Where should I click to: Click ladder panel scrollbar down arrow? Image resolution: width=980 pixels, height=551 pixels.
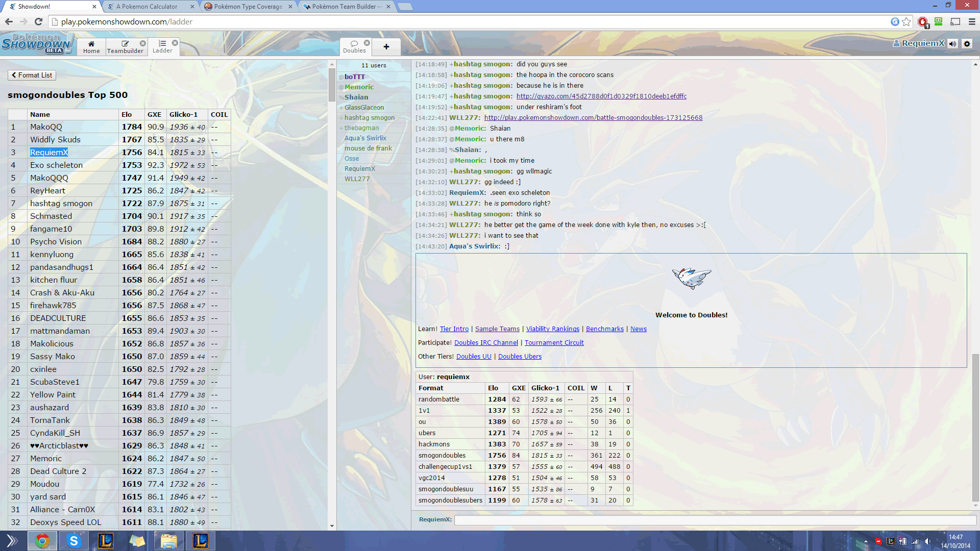(x=332, y=525)
